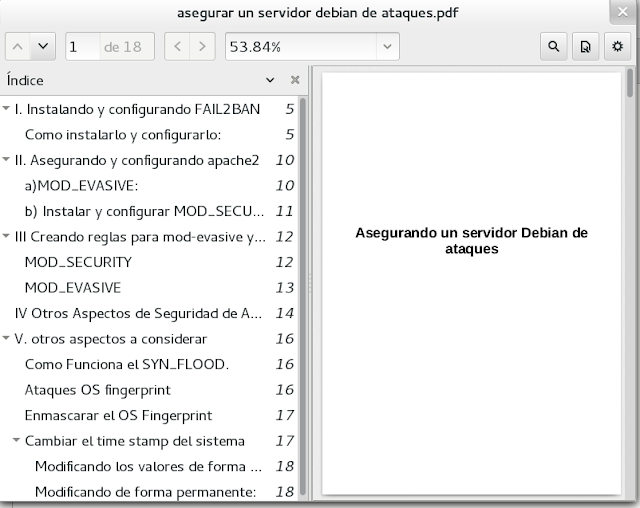Go to next page with down arrow
Image resolution: width=640 pixels, height=508 pixels.
[x=43, y=47]
